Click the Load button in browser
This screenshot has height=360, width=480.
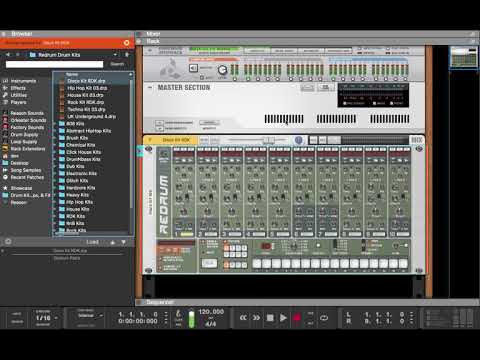pyautogui.click(x=92, y=242)
